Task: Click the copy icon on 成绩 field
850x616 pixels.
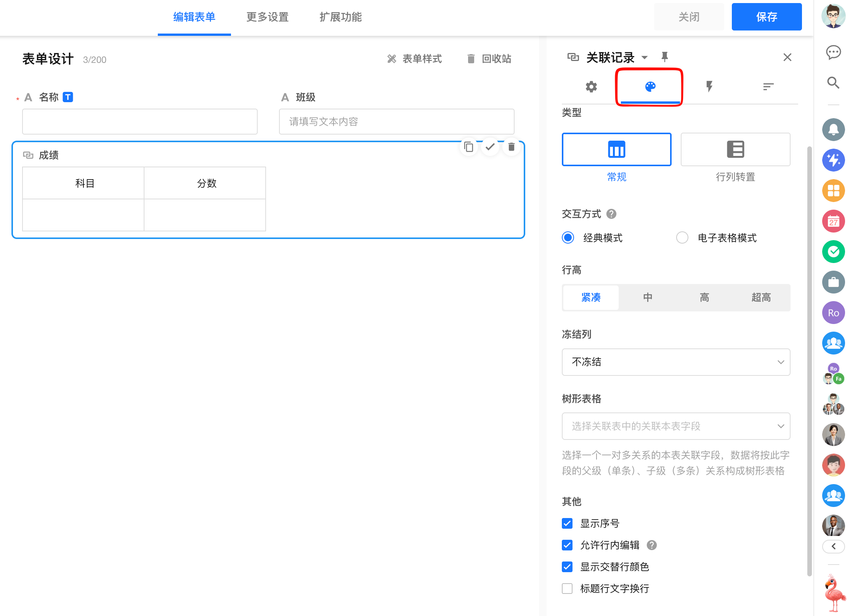Action: [468, 147]
